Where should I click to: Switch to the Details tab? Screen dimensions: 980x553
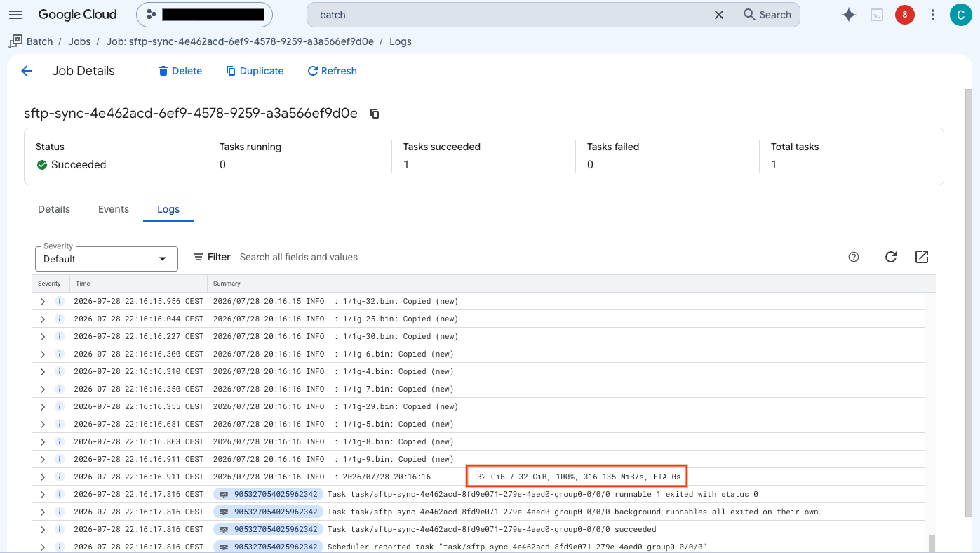click(54, 209)
